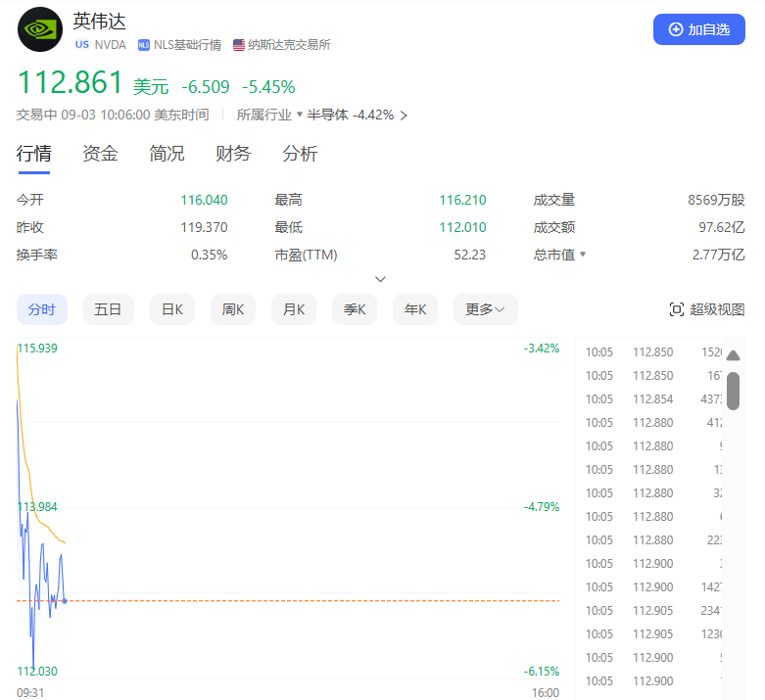Expand the 所属行业 dropdown triangle

click(x=300, y=115)
